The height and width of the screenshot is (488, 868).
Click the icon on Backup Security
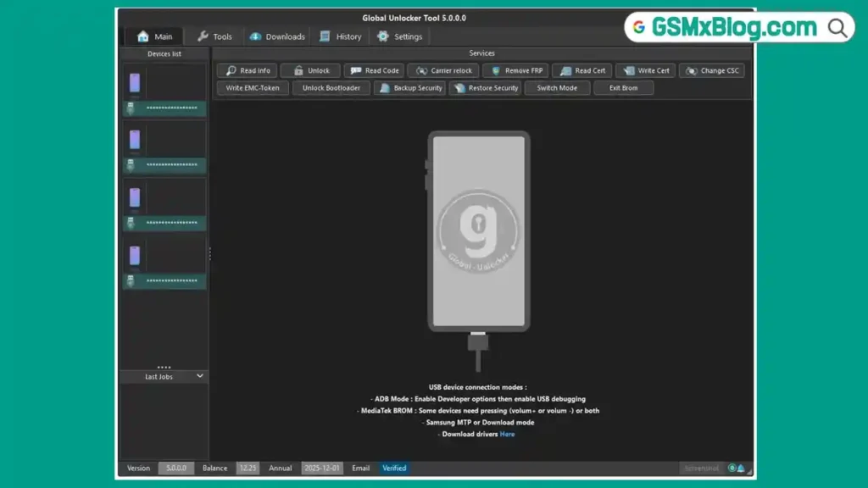coord(385,88)
